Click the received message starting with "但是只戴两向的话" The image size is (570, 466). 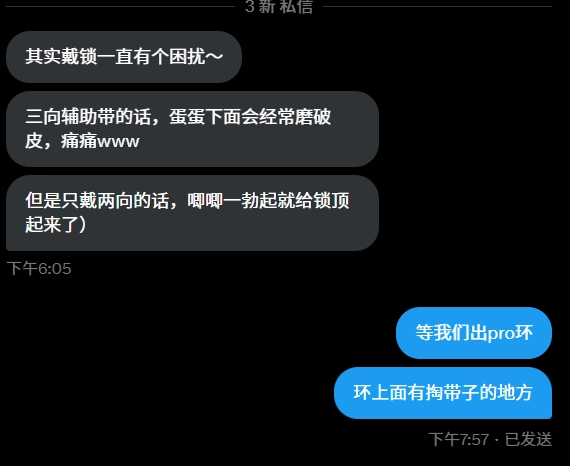tap(192, 213)
